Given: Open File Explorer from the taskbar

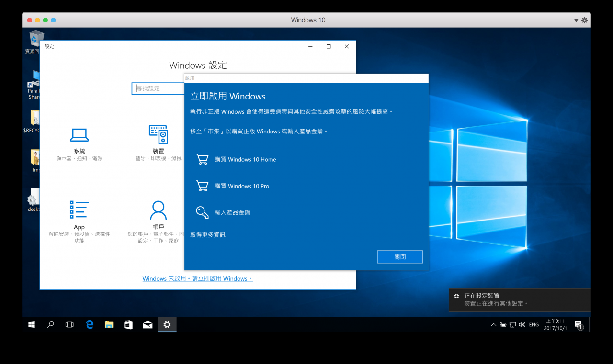Looking at the screenshot, I should coord(109,325).
